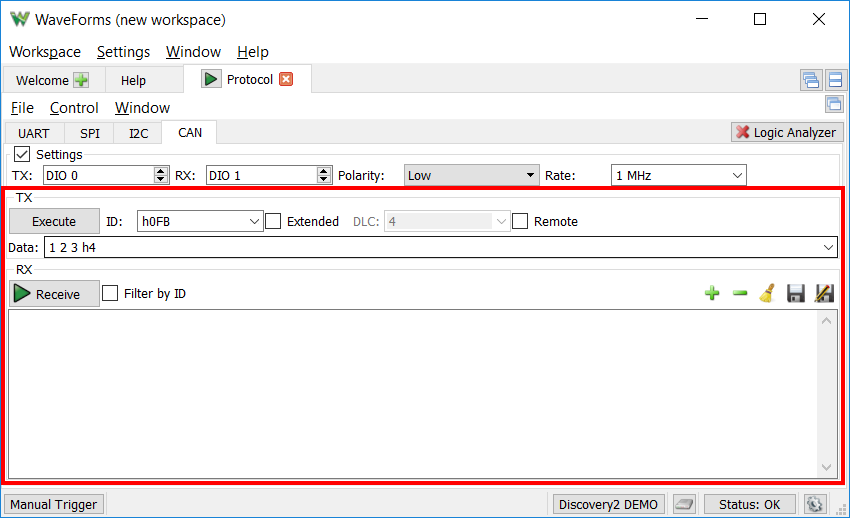Click the RX log scrollbar down arrow
Viewport: 850px width, 518px height.
click(826, 468)
